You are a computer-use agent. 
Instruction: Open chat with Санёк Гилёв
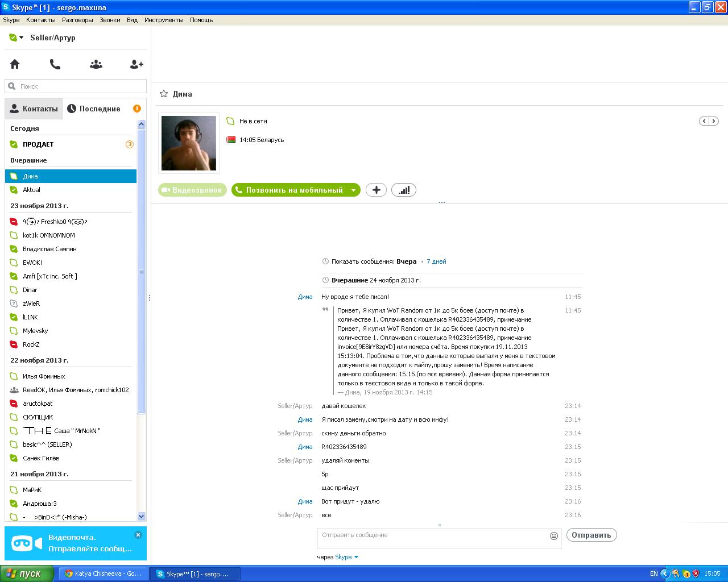[x=71, y=458]
